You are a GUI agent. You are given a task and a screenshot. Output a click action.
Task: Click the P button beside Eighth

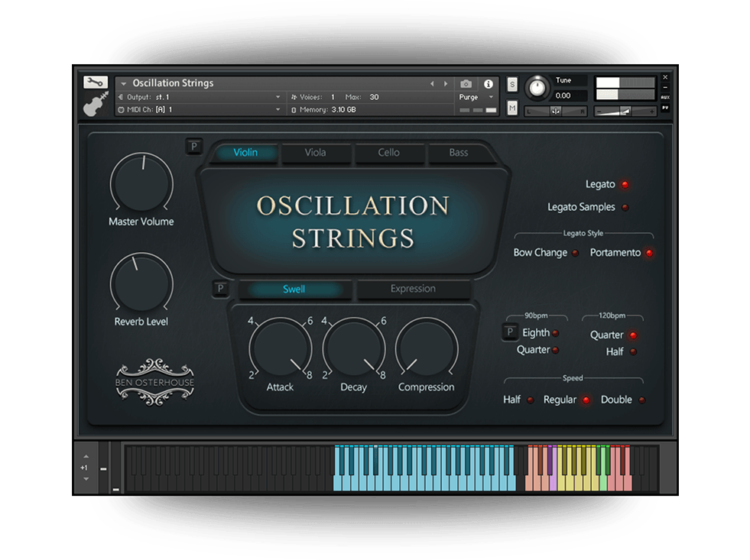point(509,332)
